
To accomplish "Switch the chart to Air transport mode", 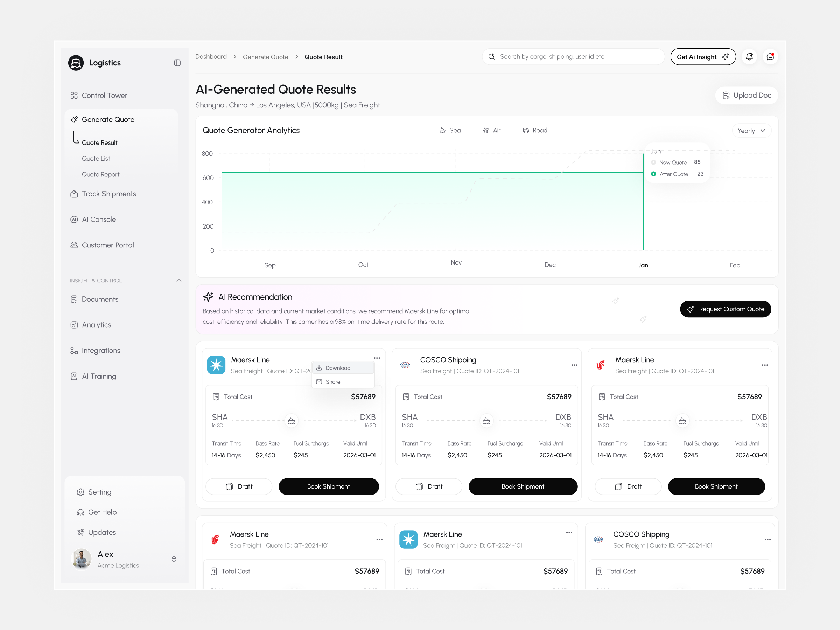I will (492, 130).
